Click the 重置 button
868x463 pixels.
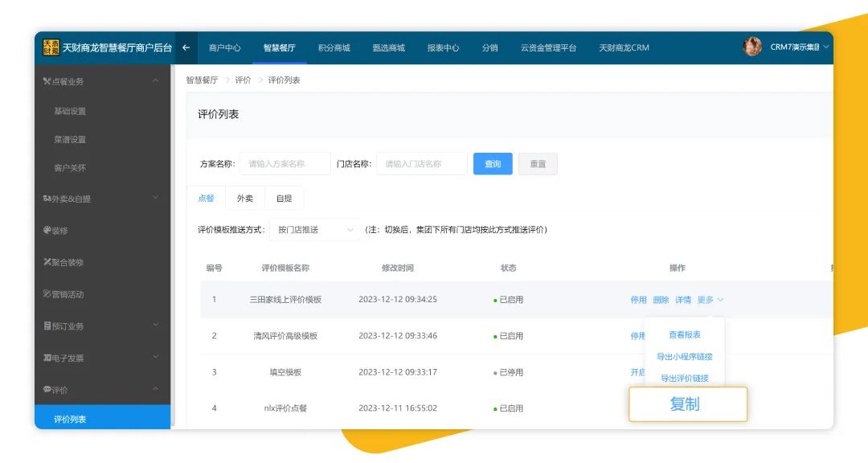click(x=538, y=164)
